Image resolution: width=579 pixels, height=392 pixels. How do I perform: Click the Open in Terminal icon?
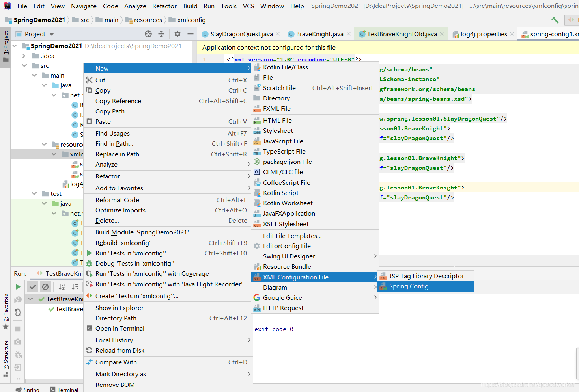89,328
